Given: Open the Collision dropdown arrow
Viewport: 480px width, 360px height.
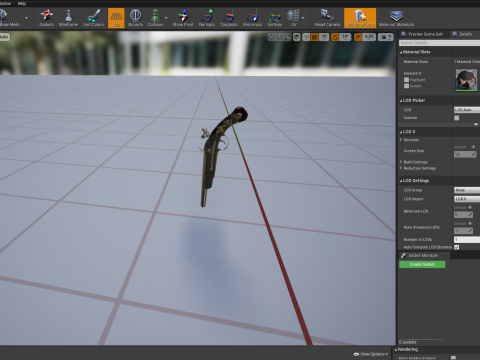Looking at the screenshot, I should tap(166, 18).
